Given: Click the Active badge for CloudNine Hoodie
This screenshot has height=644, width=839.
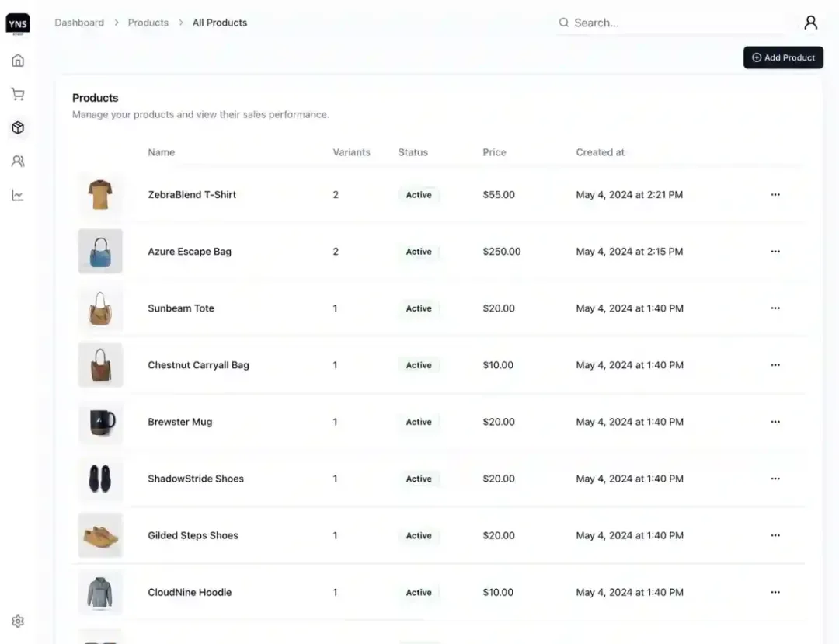Looking at the screenshot, I should [x=419, y=592].
